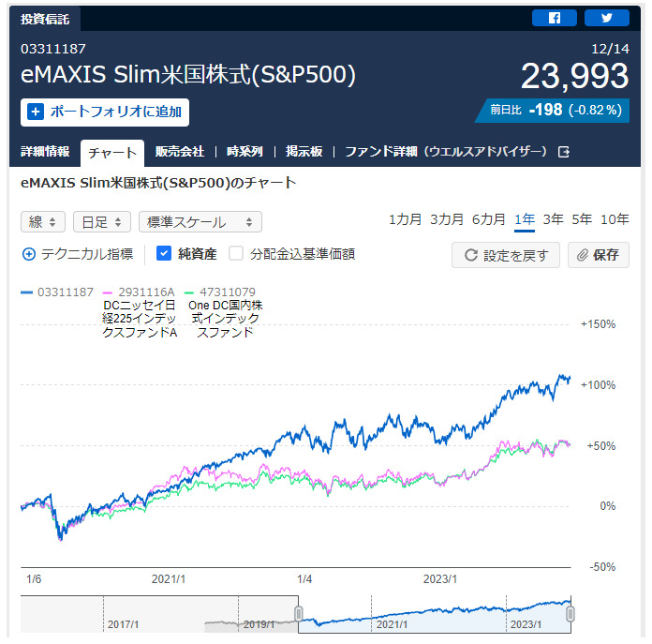Viewport: 652px width, 644px height.
Task: Click the +150% axis label
Action: click(x=598, y=324)
